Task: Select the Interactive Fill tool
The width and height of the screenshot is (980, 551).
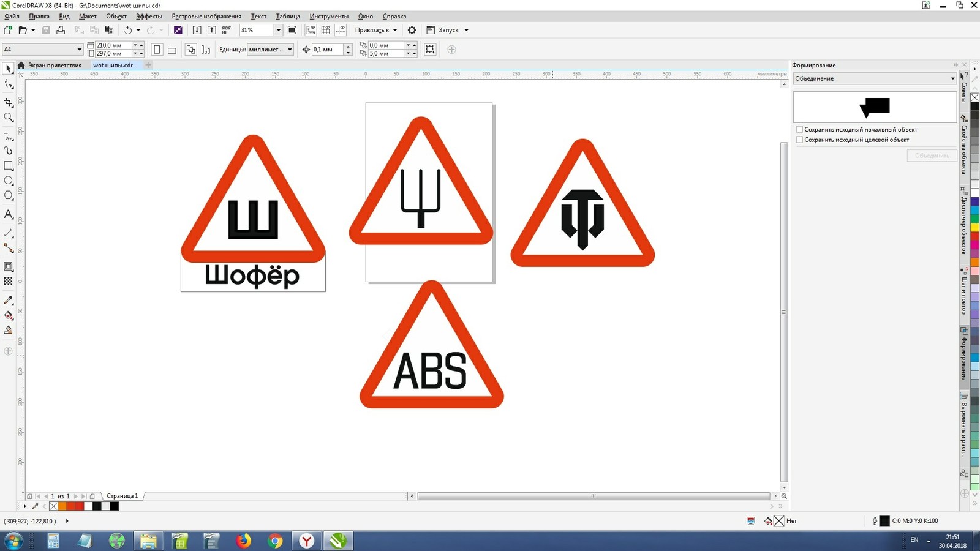Action: [9, 315]
